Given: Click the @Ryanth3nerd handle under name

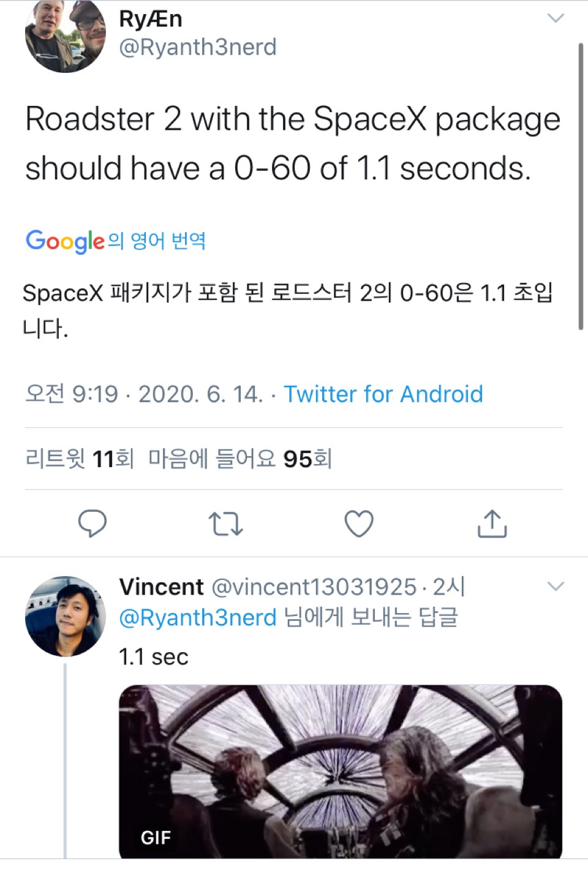Looking at the screenshot, I should point(198,47).
